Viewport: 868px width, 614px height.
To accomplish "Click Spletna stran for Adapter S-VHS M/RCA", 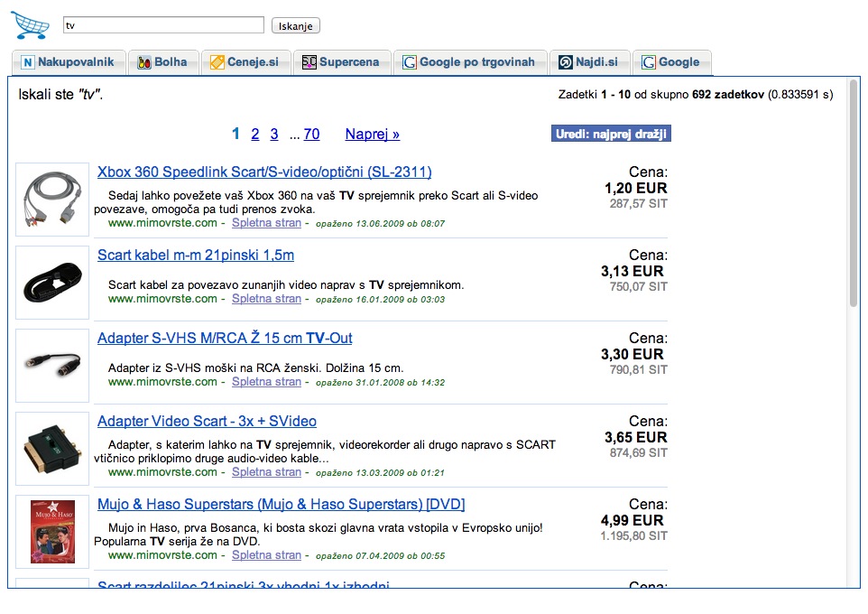I will (266, 382).
